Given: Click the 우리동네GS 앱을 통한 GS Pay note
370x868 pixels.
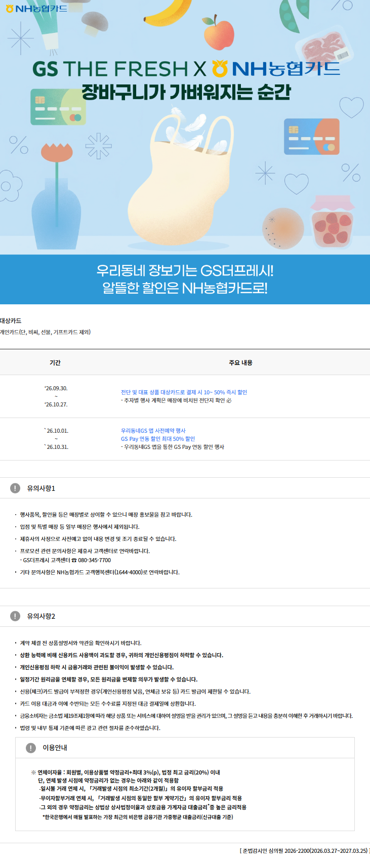Looking at the screenshot, I should click(173, 447).
